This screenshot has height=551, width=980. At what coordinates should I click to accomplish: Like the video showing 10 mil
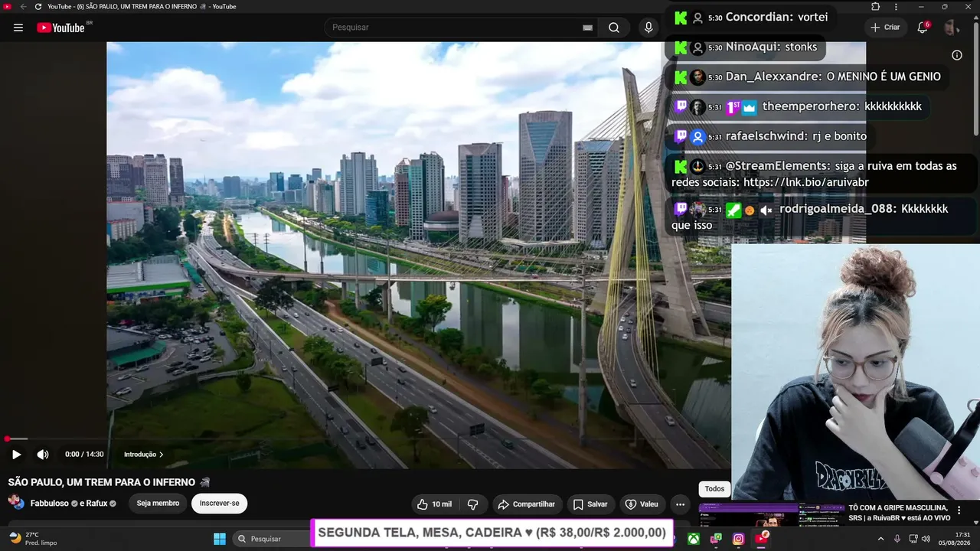click(434, 504)
